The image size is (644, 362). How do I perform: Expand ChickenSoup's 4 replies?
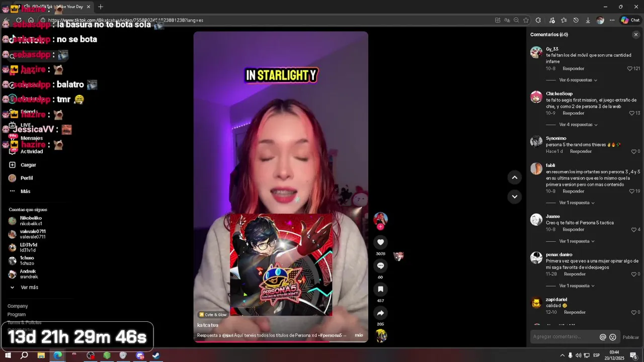pos(578,125)
